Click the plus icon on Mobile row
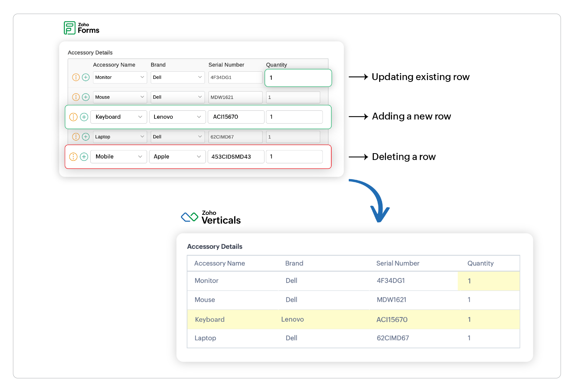The width and height of the screenshot is (574, 392). coord(84,156)
